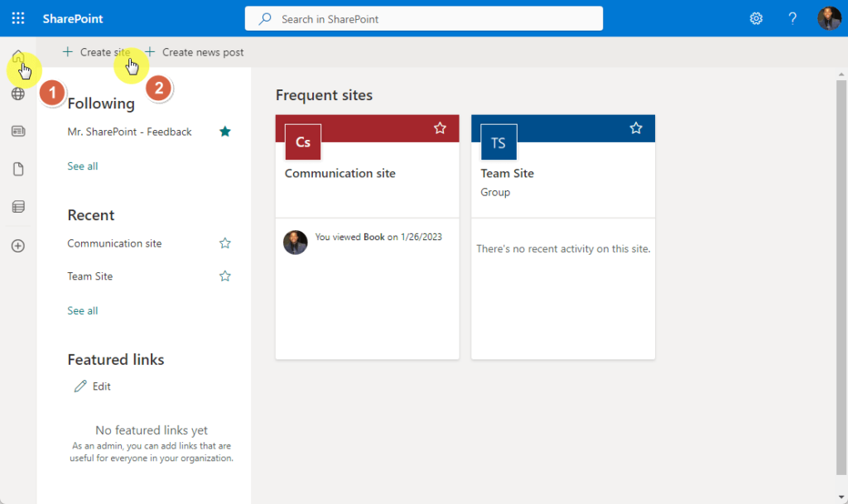Screen dimensions: 848x504
Task: Click user avatar in Communication site activity
Action: pos(296,242)
